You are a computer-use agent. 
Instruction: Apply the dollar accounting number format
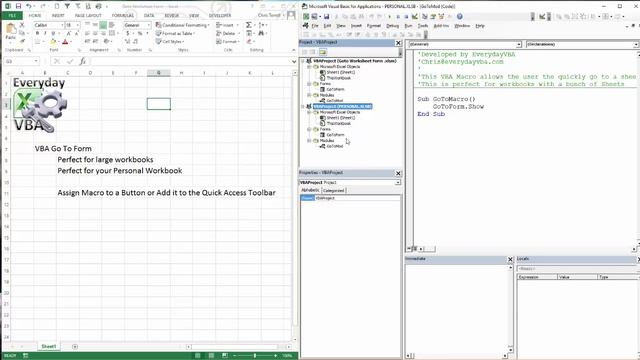pyautogui.click(x=128, y=33)
